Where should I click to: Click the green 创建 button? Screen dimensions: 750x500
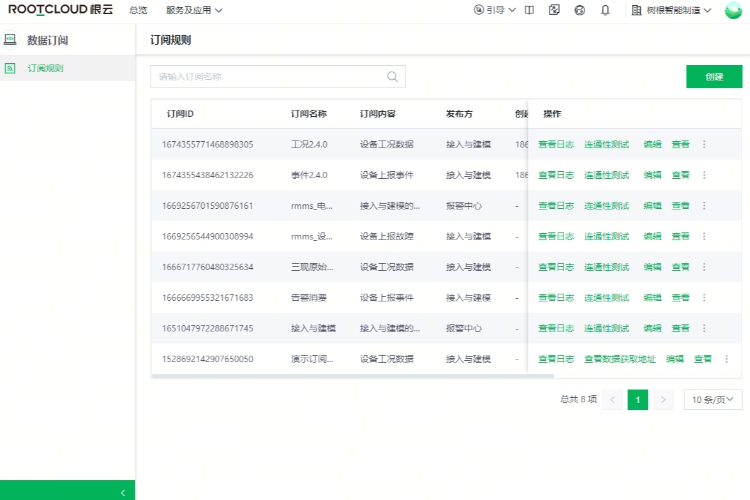pyautogui.click(x=714, y=76)
